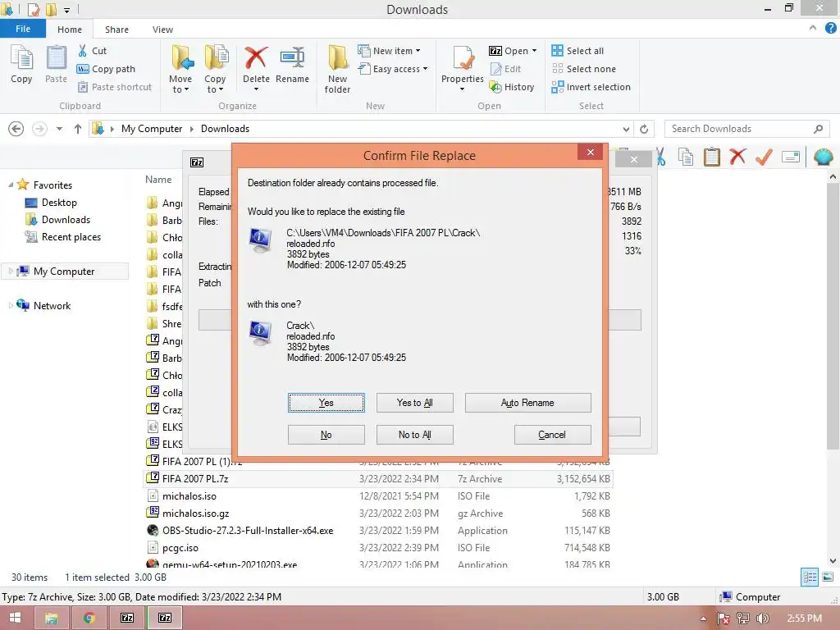Image resolution: width=840 pixels, height=630 pixels.
Task: Click the Rename icon in the Organize group
Action: (x=293, y=58)
